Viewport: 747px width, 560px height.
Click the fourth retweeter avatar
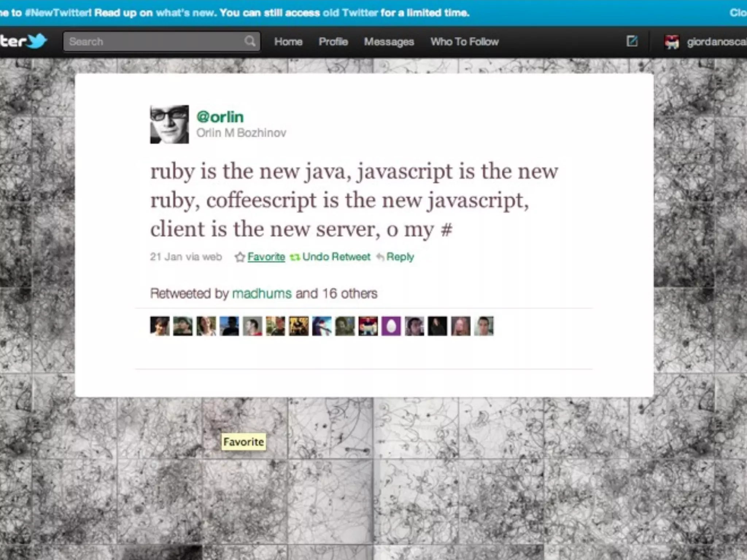pos(229,326)
